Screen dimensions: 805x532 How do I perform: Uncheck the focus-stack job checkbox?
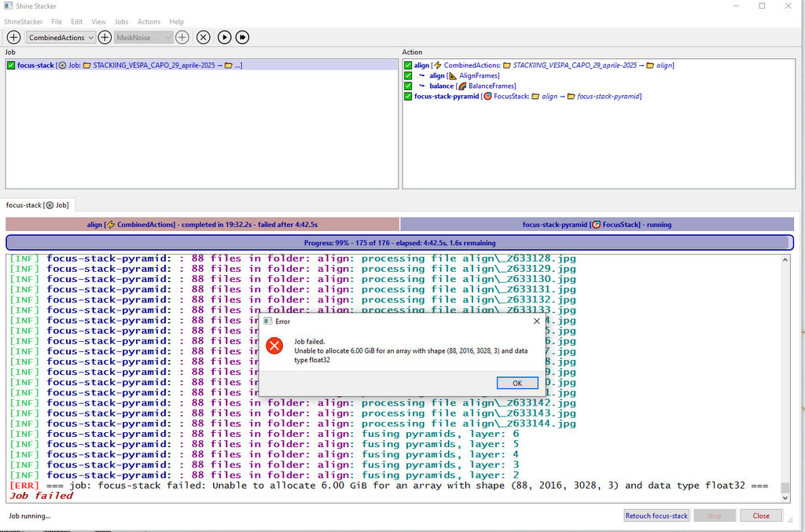pyautogui.click(x=11, y=65)
